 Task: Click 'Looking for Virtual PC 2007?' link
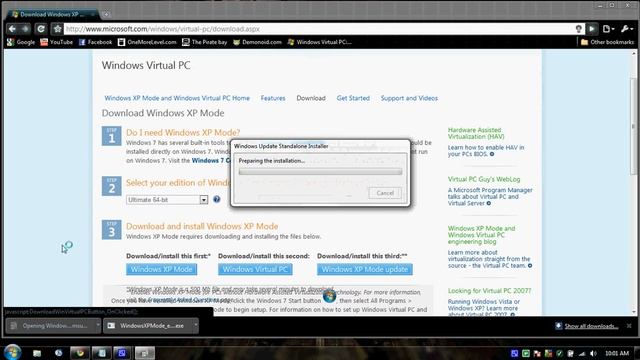489,291
